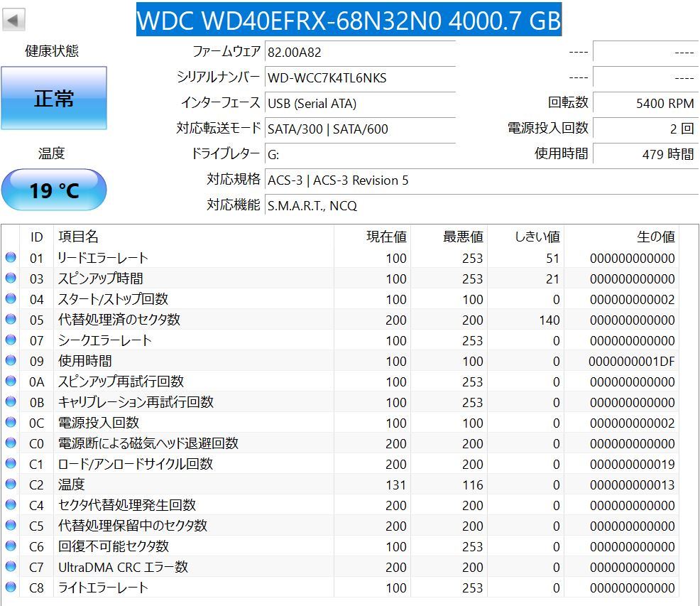Click status dot for ID C2 row
700x606 pixels.
point(11,484)
